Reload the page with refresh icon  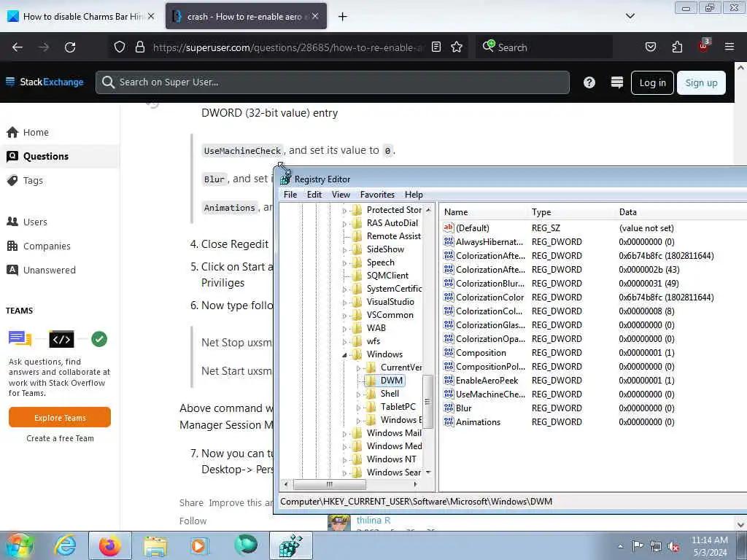pyautogui.click(x=70, y=47)
